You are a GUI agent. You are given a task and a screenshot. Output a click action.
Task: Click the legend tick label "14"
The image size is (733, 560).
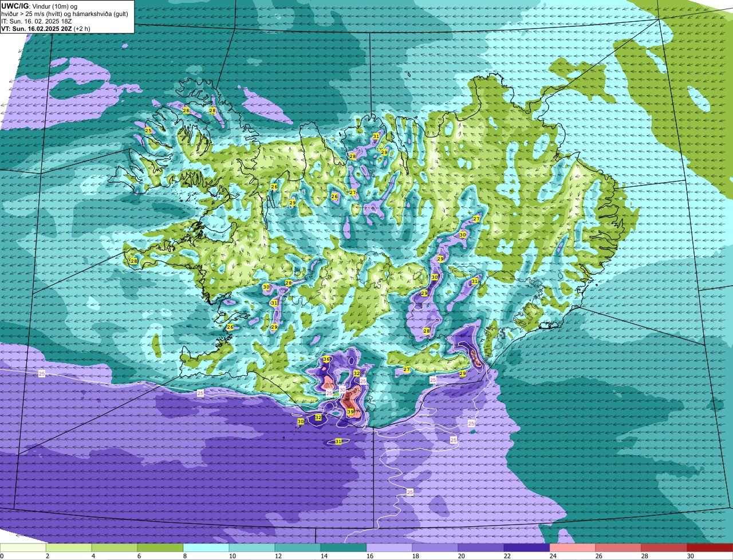tap(324, 556)
